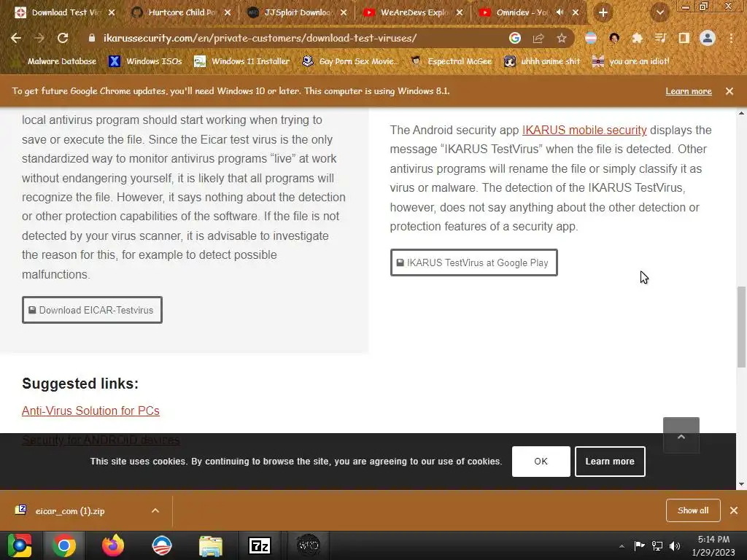Screen dimensions: 747x560
Task: Close the downloads bar
Action: click(x=734, y=510)
